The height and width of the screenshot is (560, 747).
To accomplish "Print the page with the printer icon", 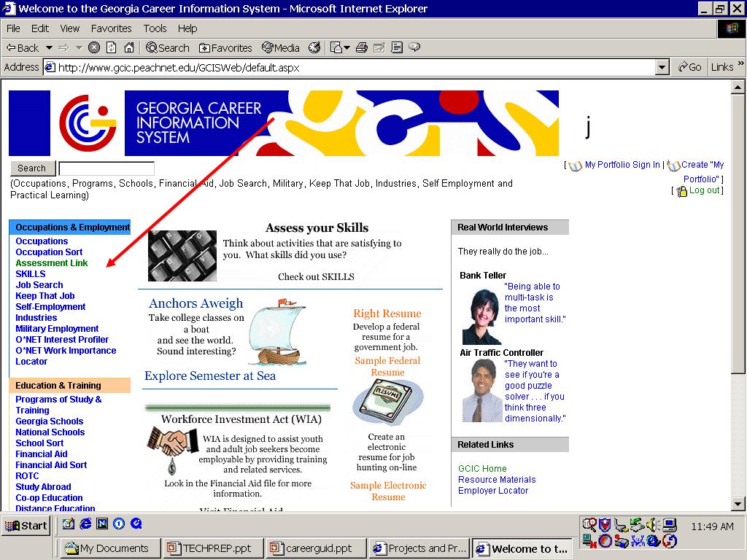I will click(x=362, y=47).
